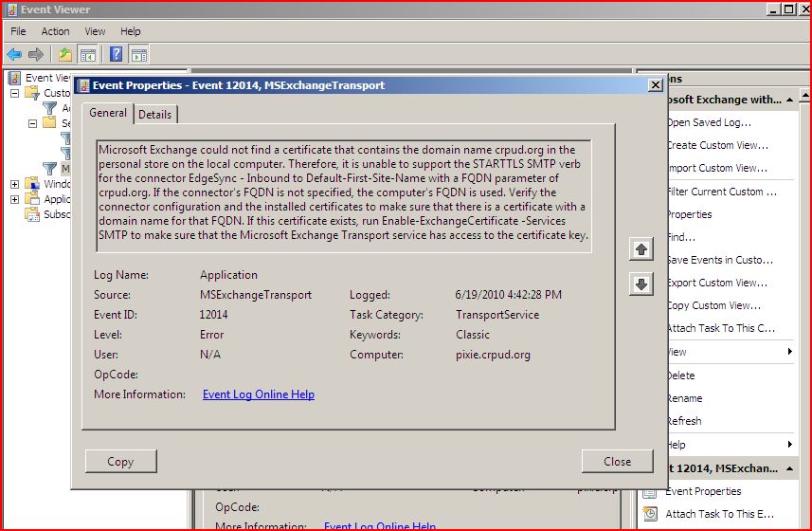Open the File menu

point(18,31)
